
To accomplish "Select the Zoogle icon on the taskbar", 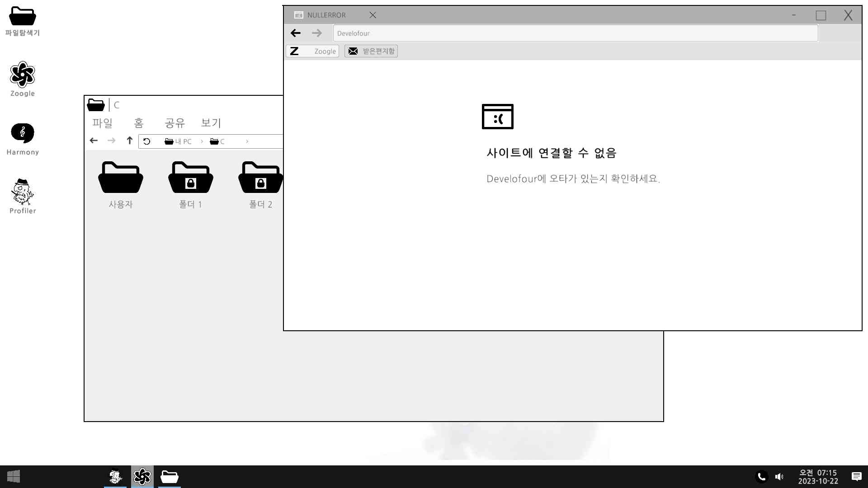I will click(142, 477).
